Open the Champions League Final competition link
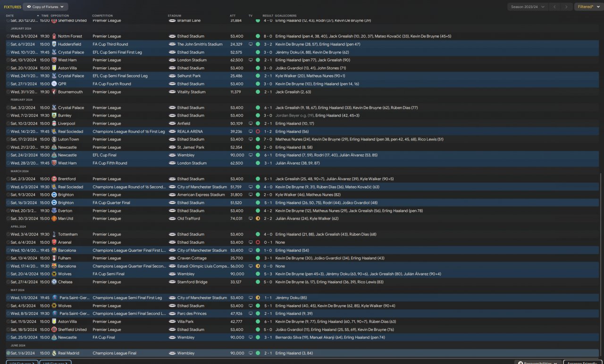The height and width of the screenshot is (364, 604). (x=115, y=353)
